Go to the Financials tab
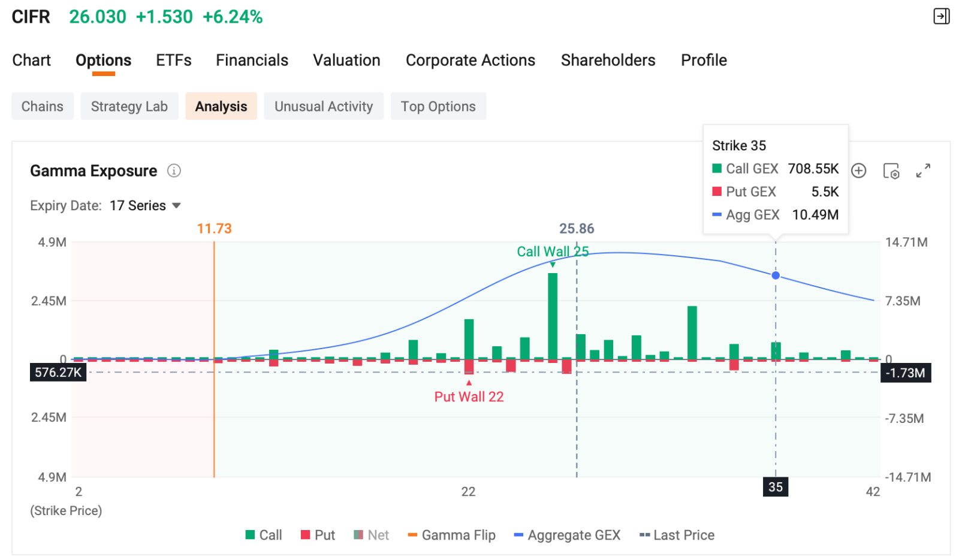The width and height of the screenshot is (959, 560). [x=252, y=60]
